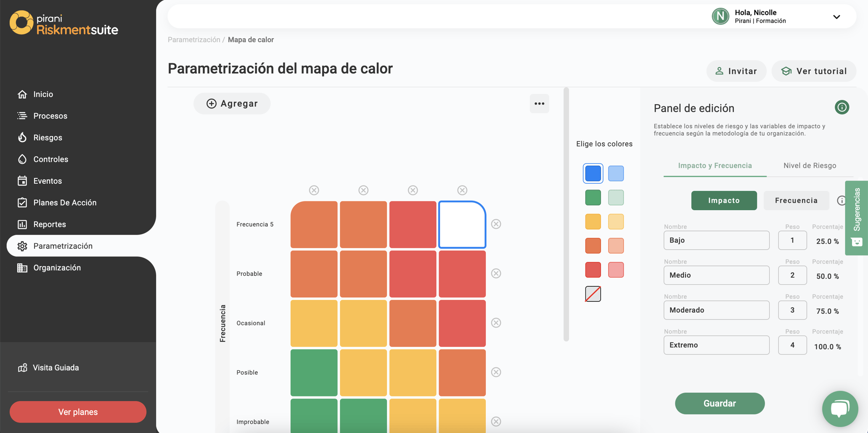Remove the Frecuencia 5 row with its X icon
868x433 pixels.
tap(496, 224)
